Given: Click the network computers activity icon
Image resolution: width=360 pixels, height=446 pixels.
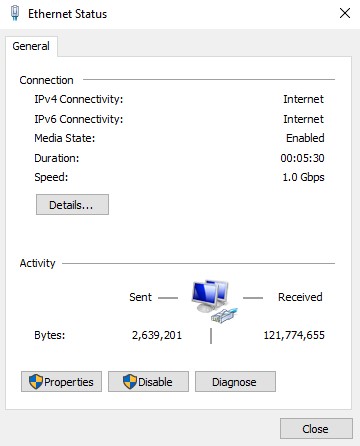Looking at the screenshot, I should tap(214, 301).
